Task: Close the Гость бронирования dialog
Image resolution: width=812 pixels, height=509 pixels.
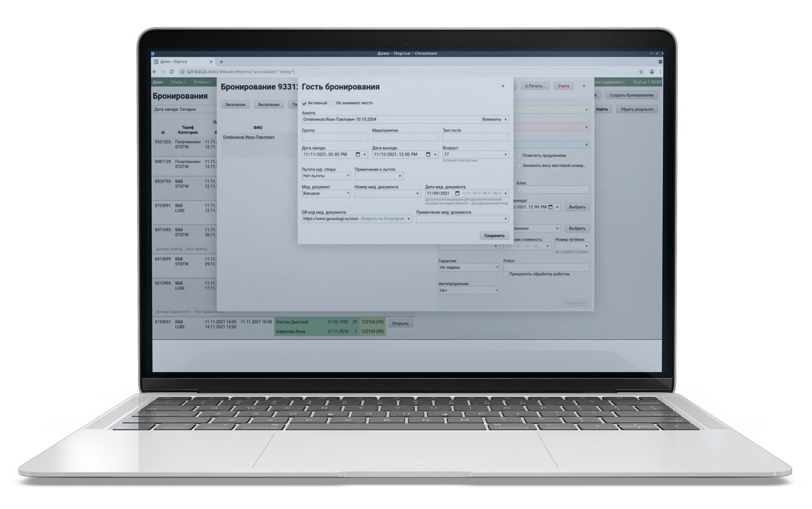Action: pos(503,86)
